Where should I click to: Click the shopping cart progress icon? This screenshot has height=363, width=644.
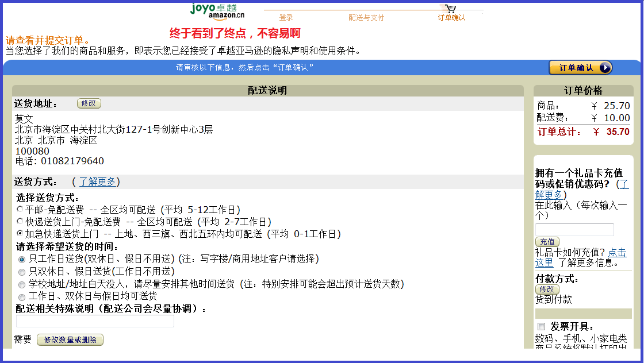tap(451, 9)
